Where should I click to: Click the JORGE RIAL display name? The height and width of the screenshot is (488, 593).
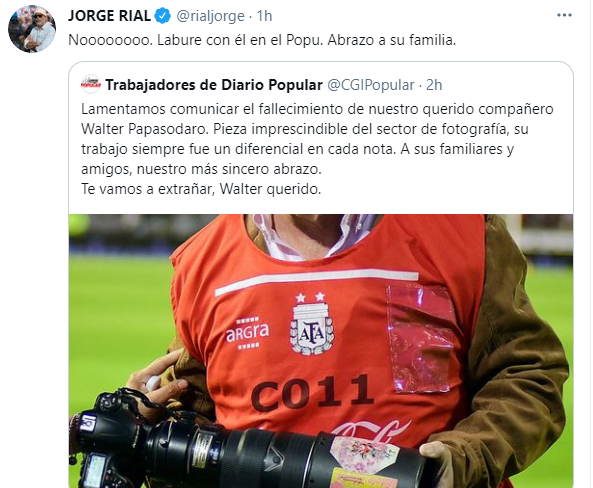(x=110, y=16)
